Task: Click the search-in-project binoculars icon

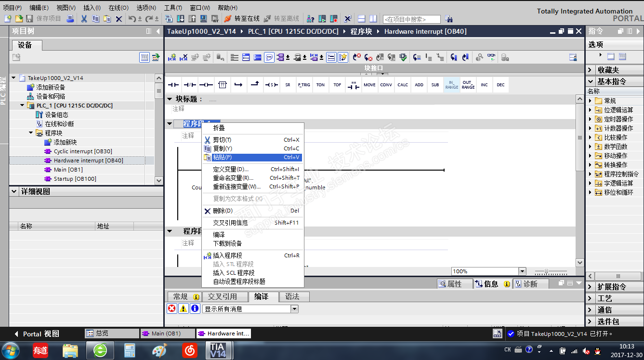Action: point(448,19)
